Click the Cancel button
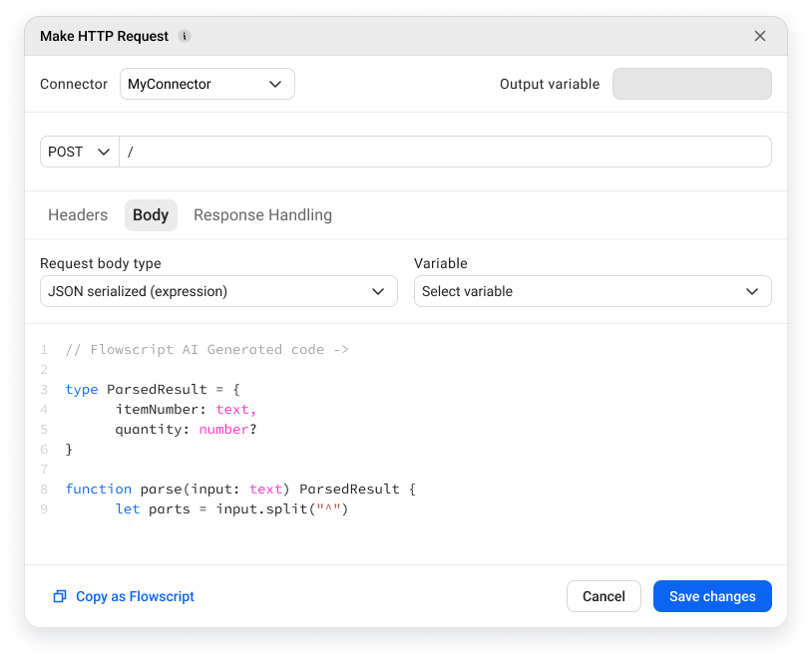The width and height of the screenshot is (812, 660). tap(604, 596)
